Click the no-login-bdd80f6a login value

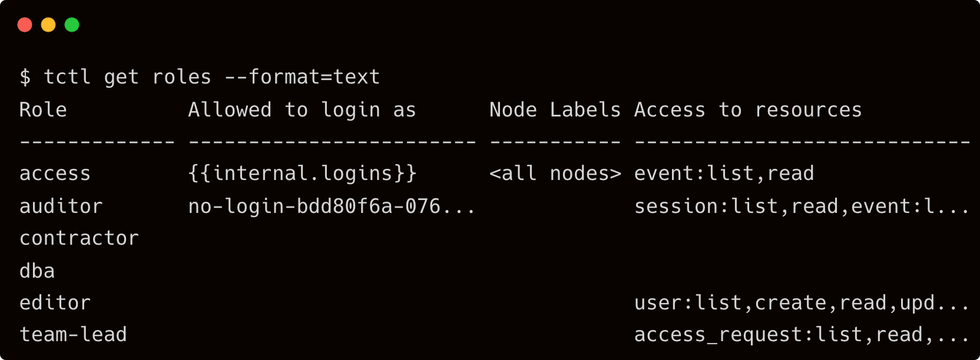(332, 206)
